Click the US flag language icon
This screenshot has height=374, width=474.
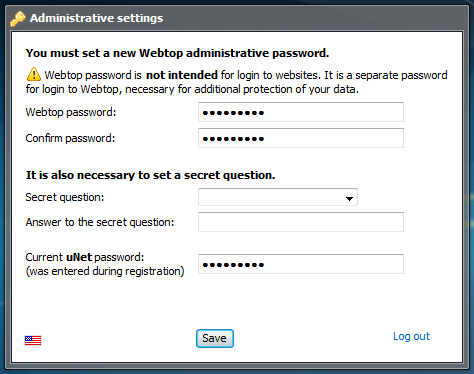pyautogui.click(x=33, y=340)
